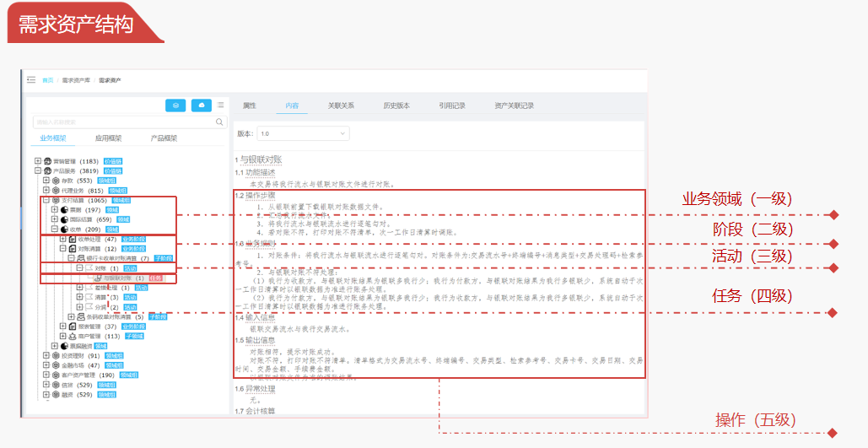The height and width of the screenshot is (448, 868).
Task: Select the 应用框架 tab
Action: coord(108,138)
